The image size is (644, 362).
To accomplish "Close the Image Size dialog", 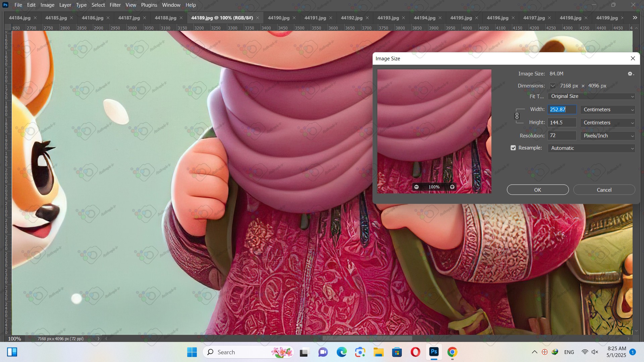I will pyautogui.click(x=633, y=58).
